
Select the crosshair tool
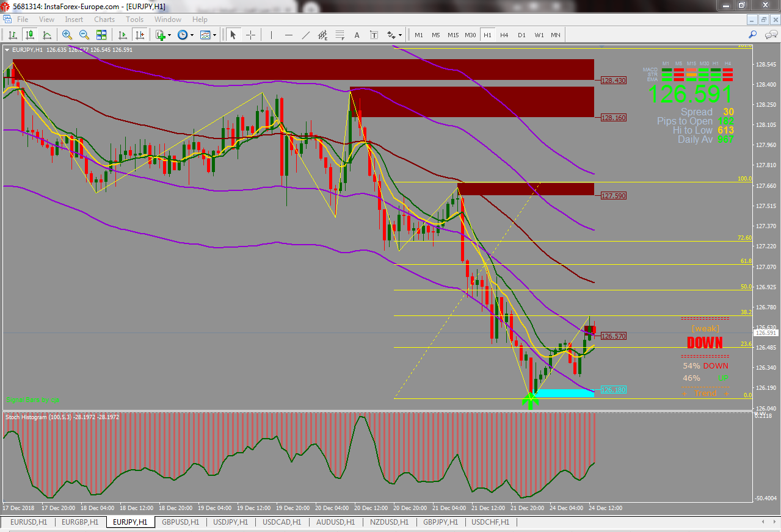(x=250, y=35)
